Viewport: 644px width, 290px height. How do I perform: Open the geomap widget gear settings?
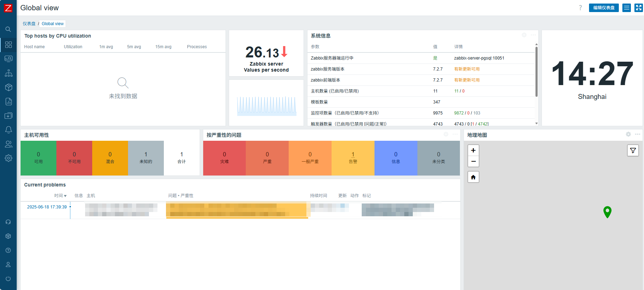[x=628, y=134]
